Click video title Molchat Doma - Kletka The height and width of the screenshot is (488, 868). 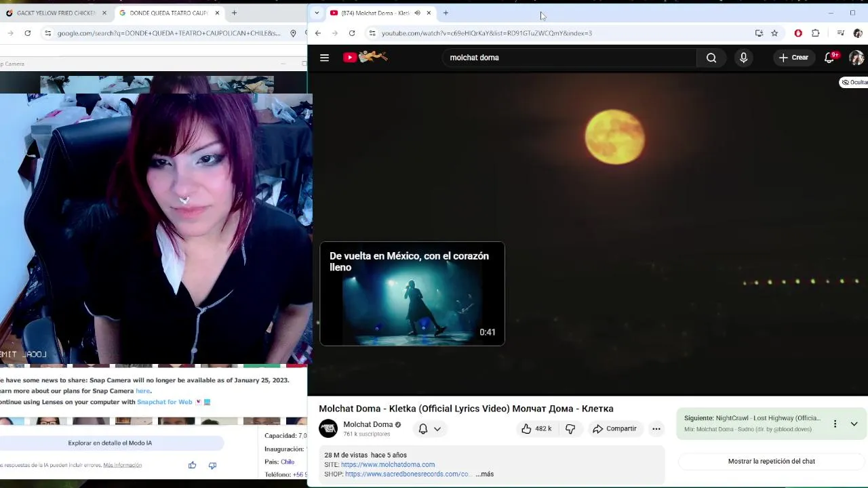click(x=466, y=409)
